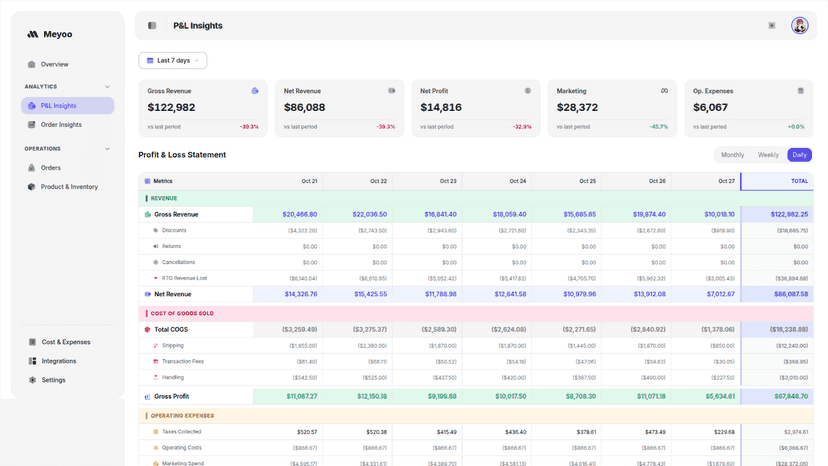Click the Marketing card icon
This screenshot has height=466, width=828.
664,91
